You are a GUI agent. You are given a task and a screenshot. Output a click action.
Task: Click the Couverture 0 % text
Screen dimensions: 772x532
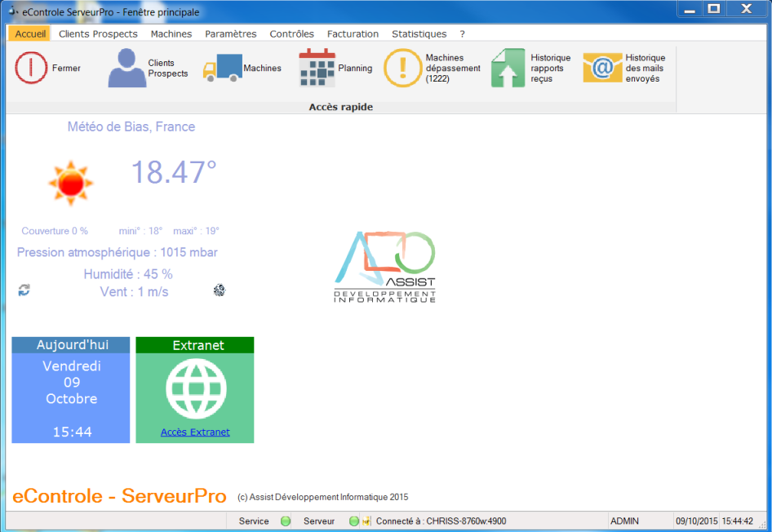[55, 231]
